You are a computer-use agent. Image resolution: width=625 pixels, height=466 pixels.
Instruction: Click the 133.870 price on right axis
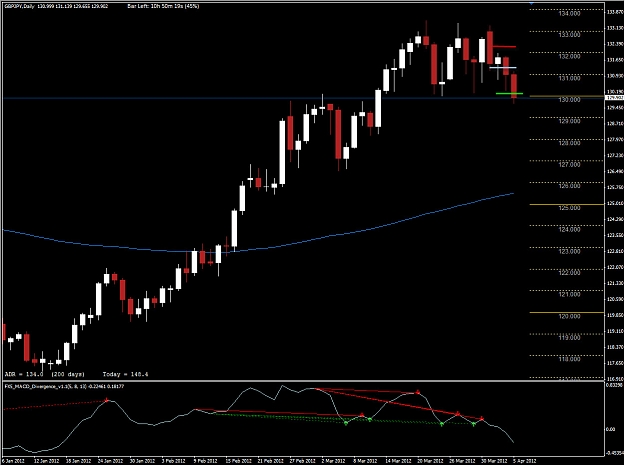(x=614, y=12)
